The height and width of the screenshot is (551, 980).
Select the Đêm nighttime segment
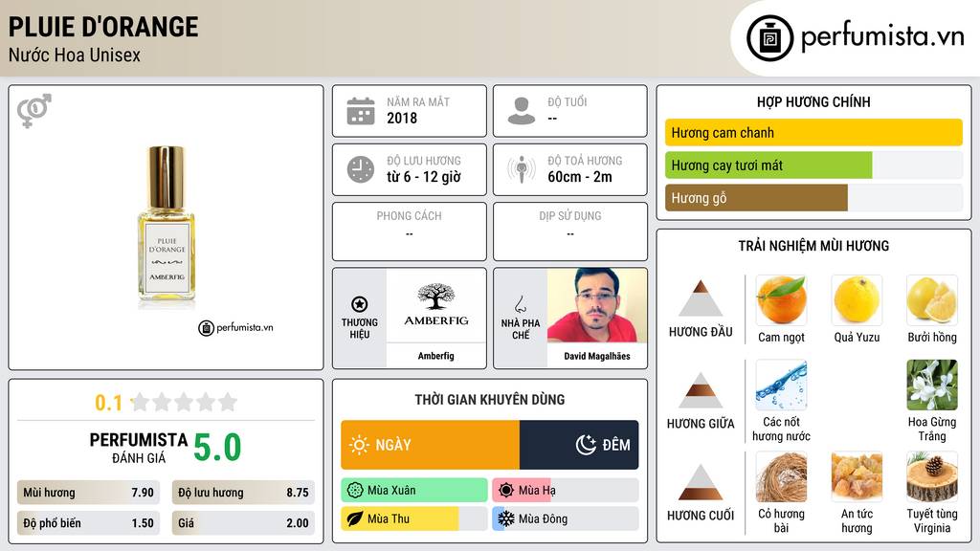[x=579, y=445]
